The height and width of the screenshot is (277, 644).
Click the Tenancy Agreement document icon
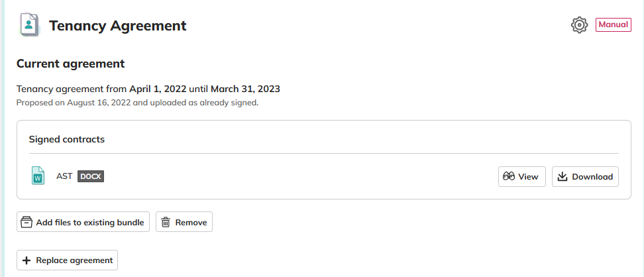click(x=28, y=25)
